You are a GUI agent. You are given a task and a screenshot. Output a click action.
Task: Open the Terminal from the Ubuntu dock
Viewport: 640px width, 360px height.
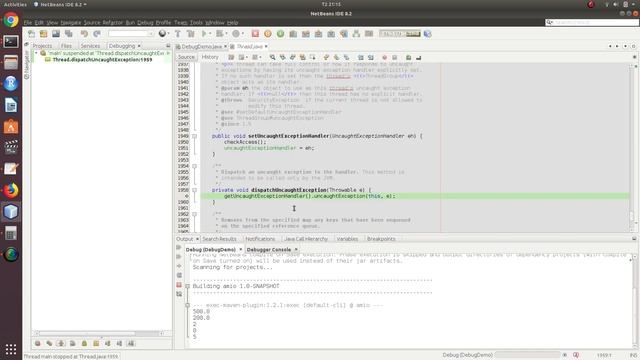click(x=11, y=41)
